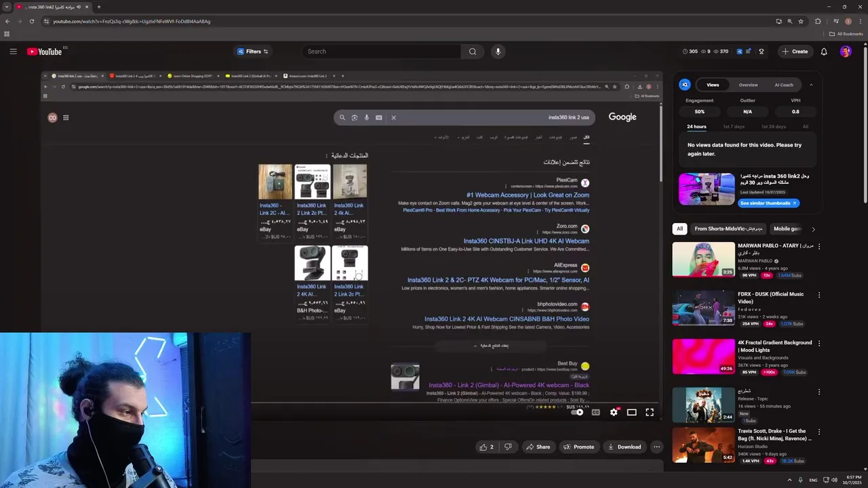Toggle closed captions in the player
Image resolution: width=868 pixels, height=488 pixels.
[x=596, y=412]
